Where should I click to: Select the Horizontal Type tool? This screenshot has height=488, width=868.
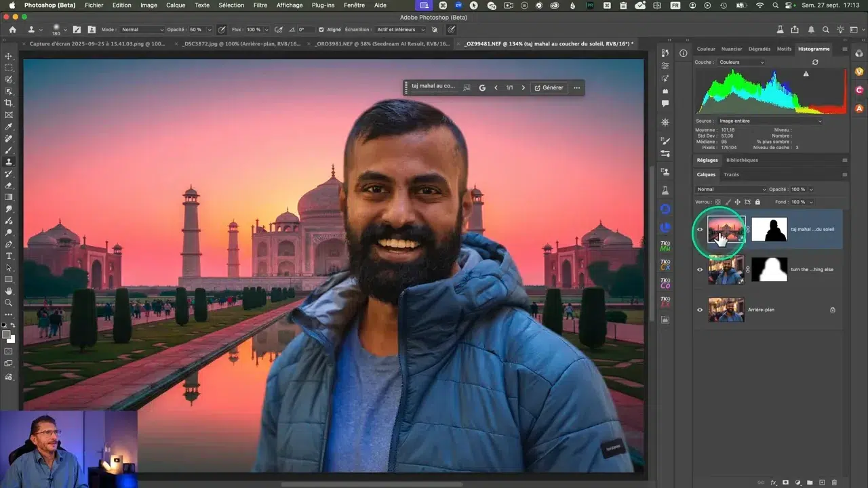pyautogui.click(x=9, y=256)
